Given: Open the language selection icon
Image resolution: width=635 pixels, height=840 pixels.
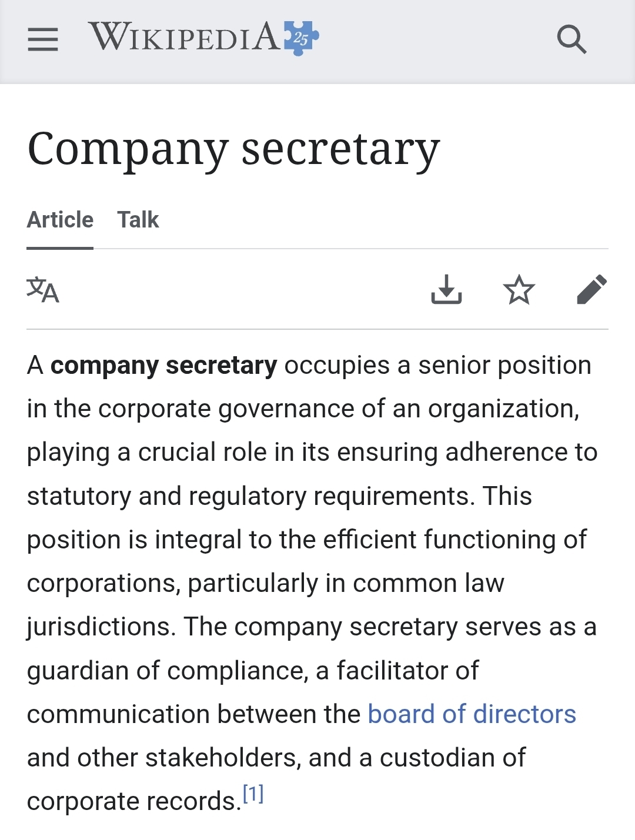Looking at the screenshot, I should tap(43, 289).
